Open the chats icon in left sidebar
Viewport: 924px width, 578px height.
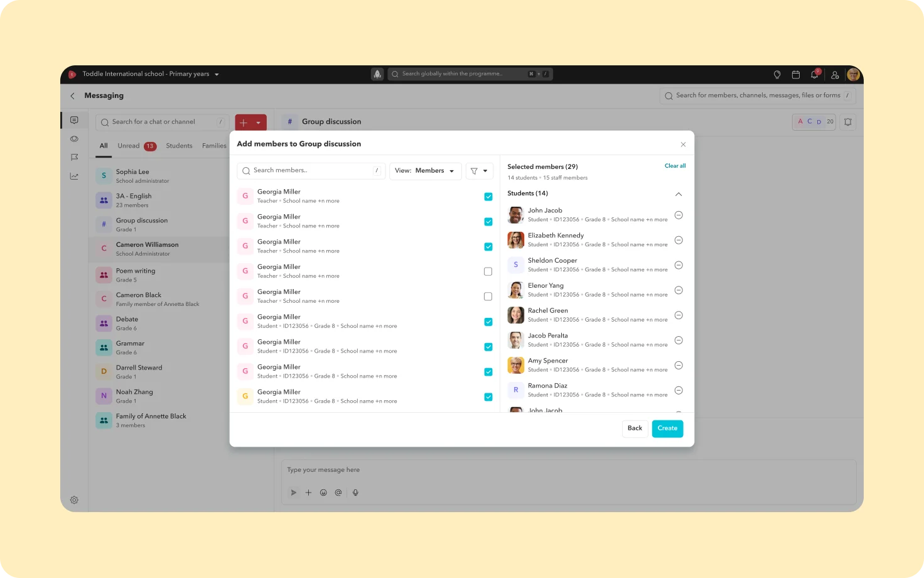pyautogui.click(x=74, y=120)
